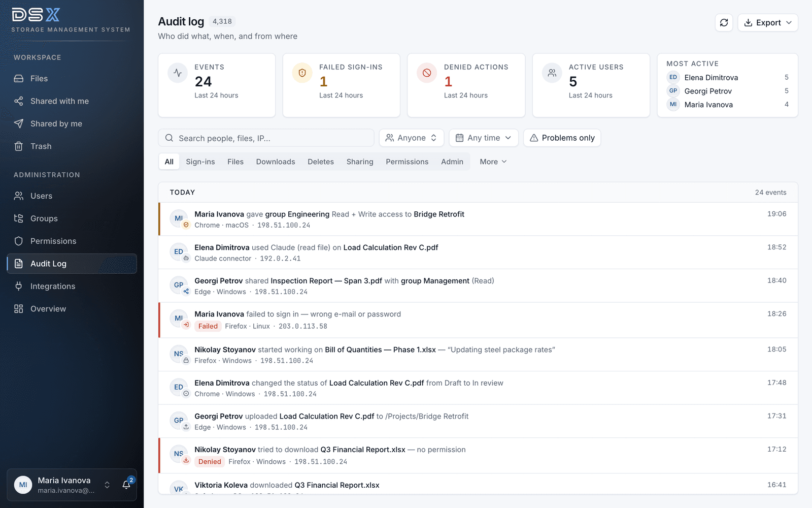This screenshot has height=508, width=812.
Task: Click the Denied actions blocked icon
Action: point(427,73)
